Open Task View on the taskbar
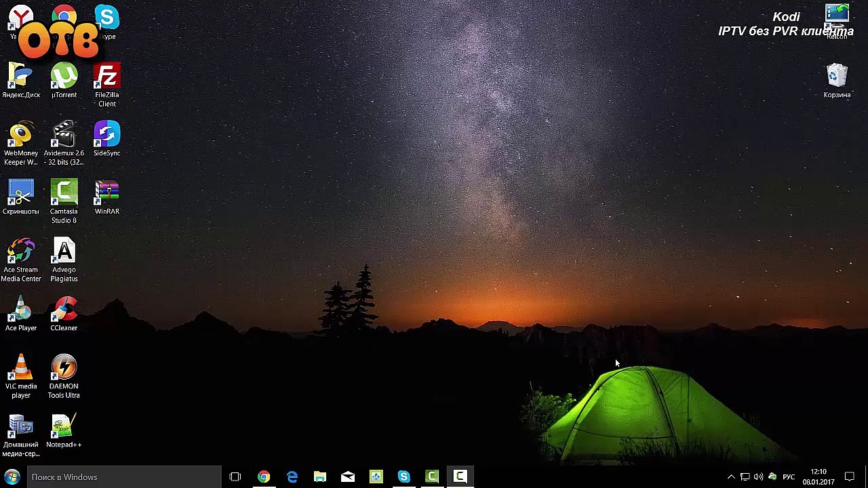Screen dimensions: 868x488 [235, 477]
